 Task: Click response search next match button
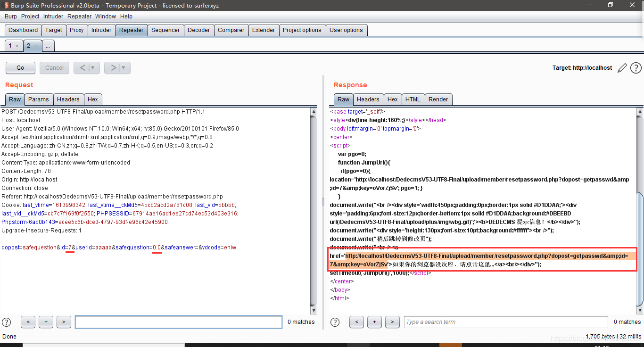pyautogui.click(x=392, y=322)
